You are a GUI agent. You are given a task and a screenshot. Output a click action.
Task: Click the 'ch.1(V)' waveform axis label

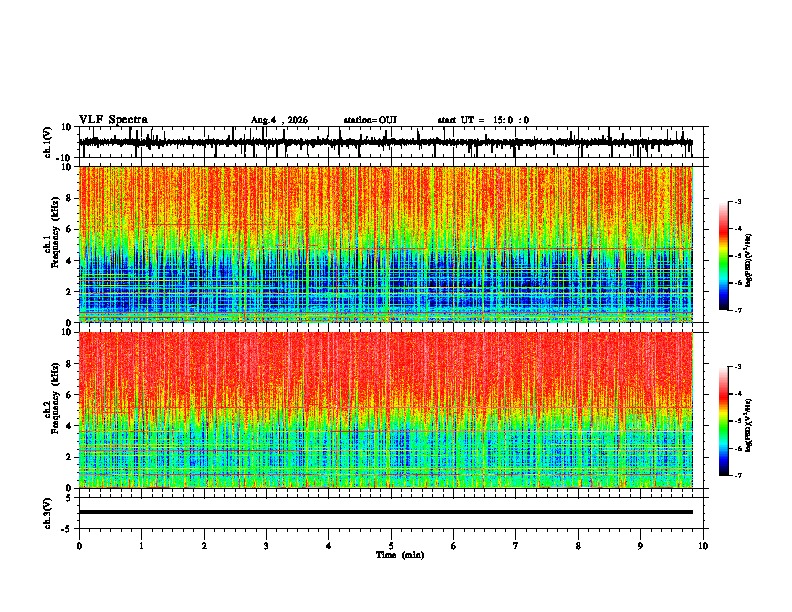coord(48,142)
